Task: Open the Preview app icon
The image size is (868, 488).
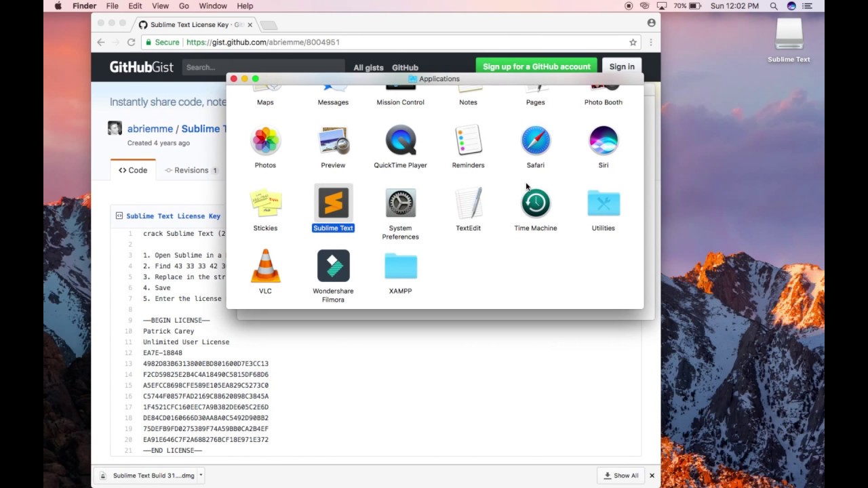Action: tap(333, 141)
